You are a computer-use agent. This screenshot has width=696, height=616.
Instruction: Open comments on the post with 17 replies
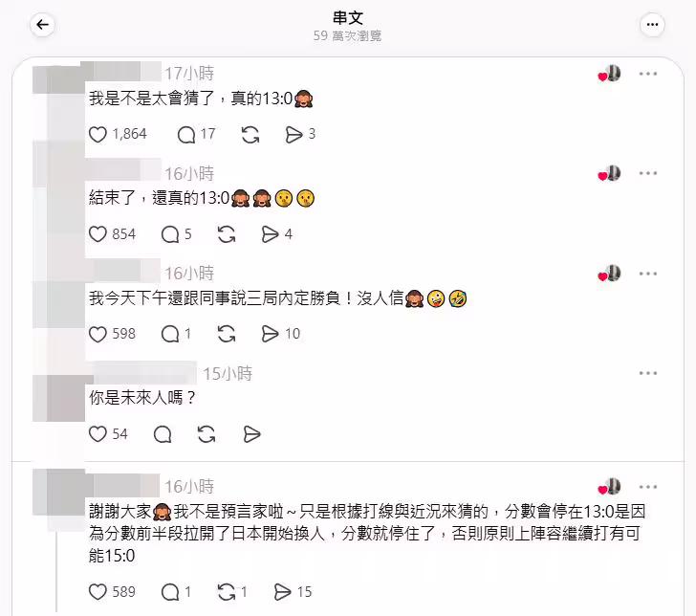(186, 135)
